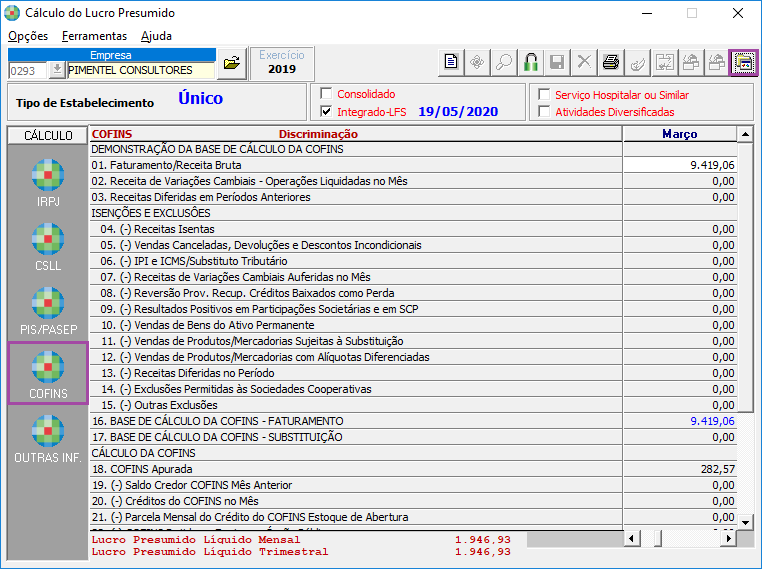Open the IRPJ calculation section
Screen dimensions: 762x569
[48, 183]
